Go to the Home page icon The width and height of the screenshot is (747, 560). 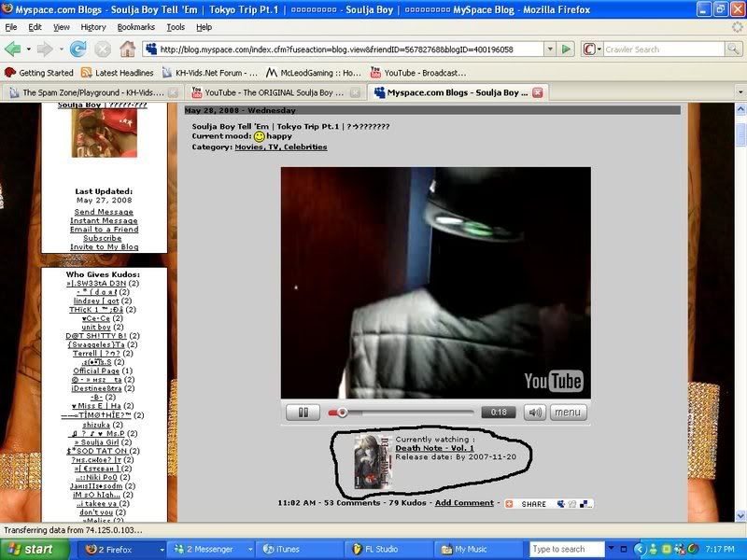[127, 49]
